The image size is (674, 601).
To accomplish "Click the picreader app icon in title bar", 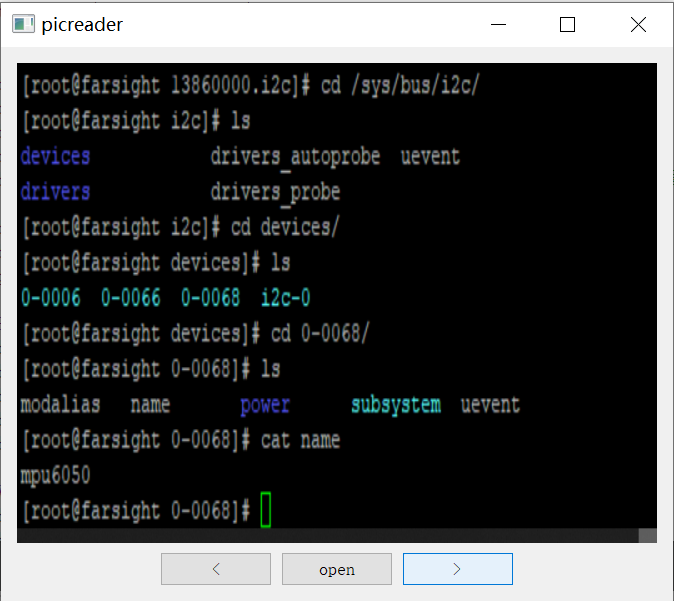I will [x=23, y=24].
